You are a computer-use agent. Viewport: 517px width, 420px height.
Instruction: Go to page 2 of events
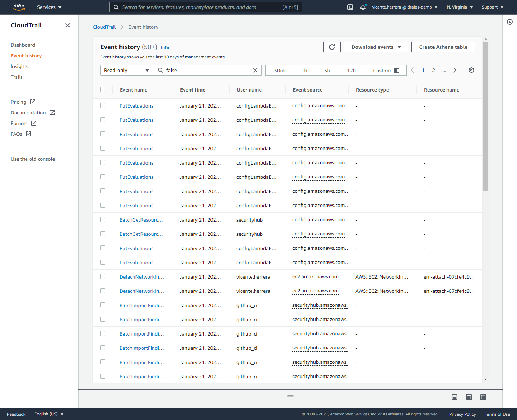pyautogui.click(x=434, y=70)
